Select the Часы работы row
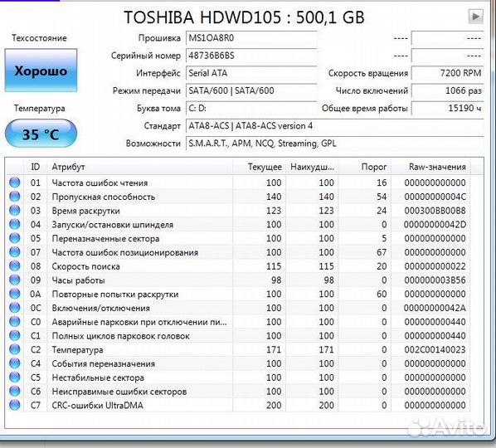496x448 pixels. (x=238, y=280)
